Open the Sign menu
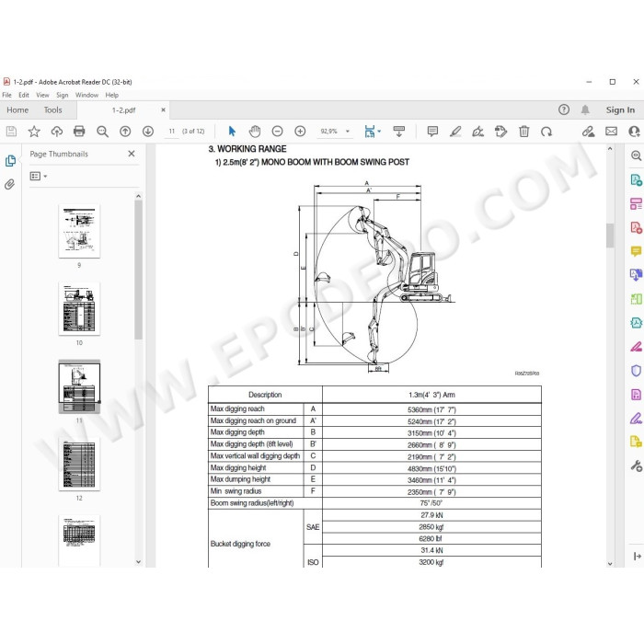This screenshot has height=644, width=644. pyautogui.click(x=62, y=95)
